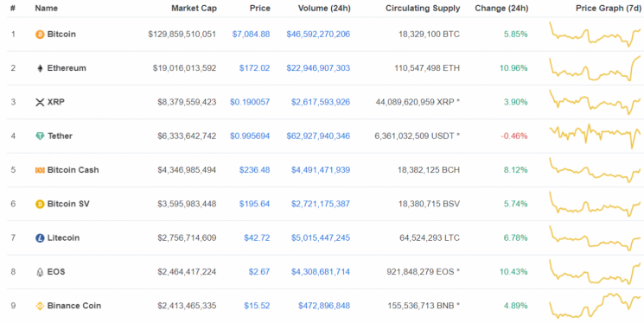Open the Ethereum name link

(67, 68)
